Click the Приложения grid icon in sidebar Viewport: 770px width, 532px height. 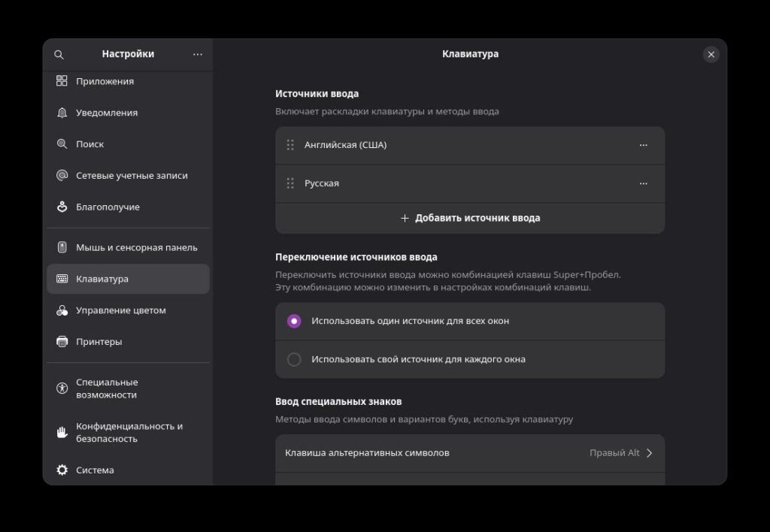[62, 81]
